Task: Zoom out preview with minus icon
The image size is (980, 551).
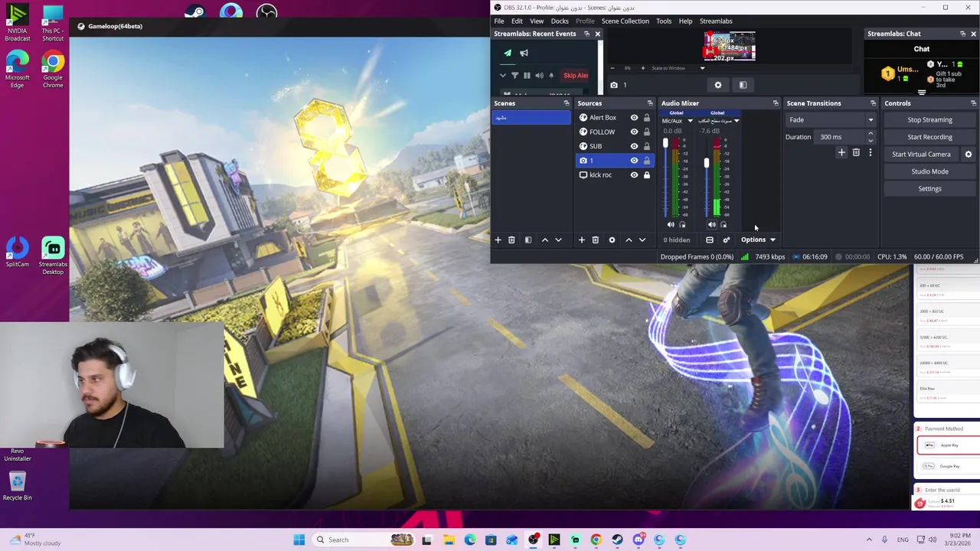Action: [612, 68]
